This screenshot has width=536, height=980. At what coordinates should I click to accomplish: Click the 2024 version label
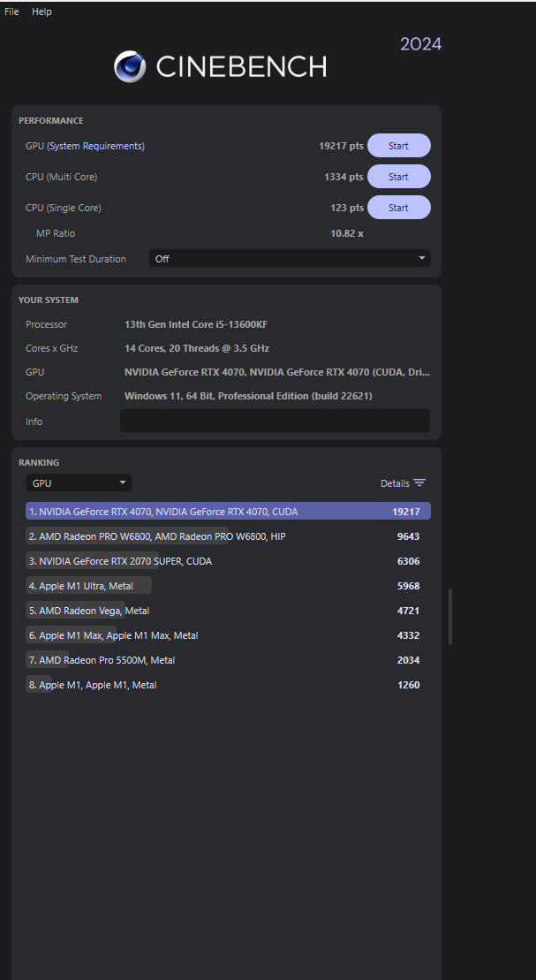tap(420, 44)
